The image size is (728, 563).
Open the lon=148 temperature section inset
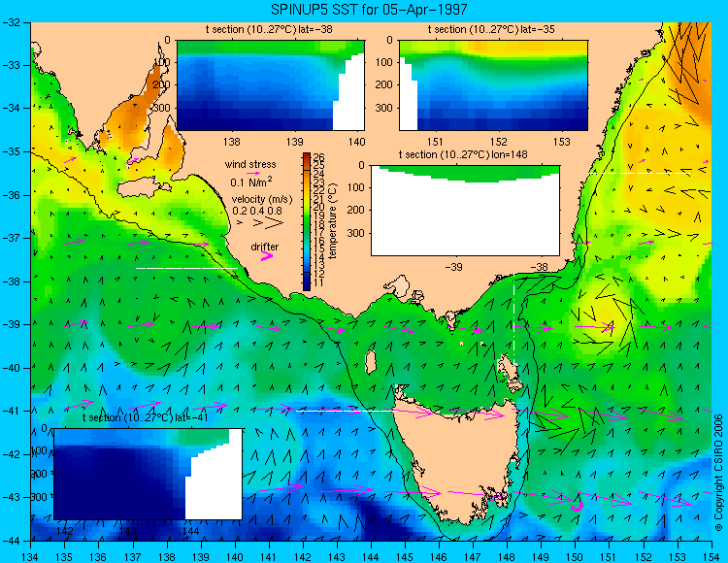click(465, 211)
